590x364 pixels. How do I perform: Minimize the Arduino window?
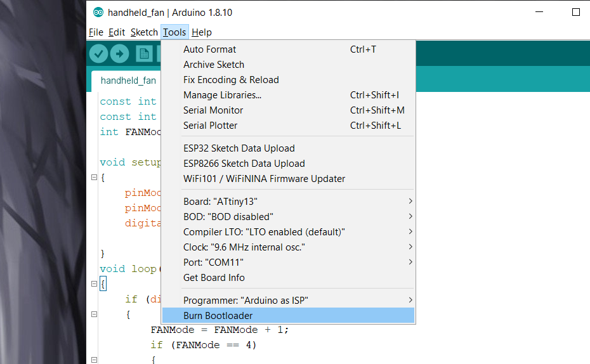pyautogui.click(x=539, y=12)
